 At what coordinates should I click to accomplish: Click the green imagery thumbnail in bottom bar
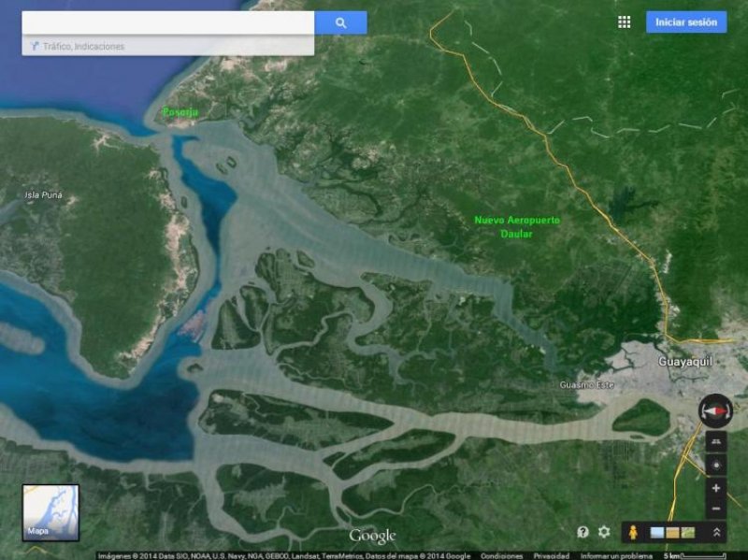pos(688,533)
